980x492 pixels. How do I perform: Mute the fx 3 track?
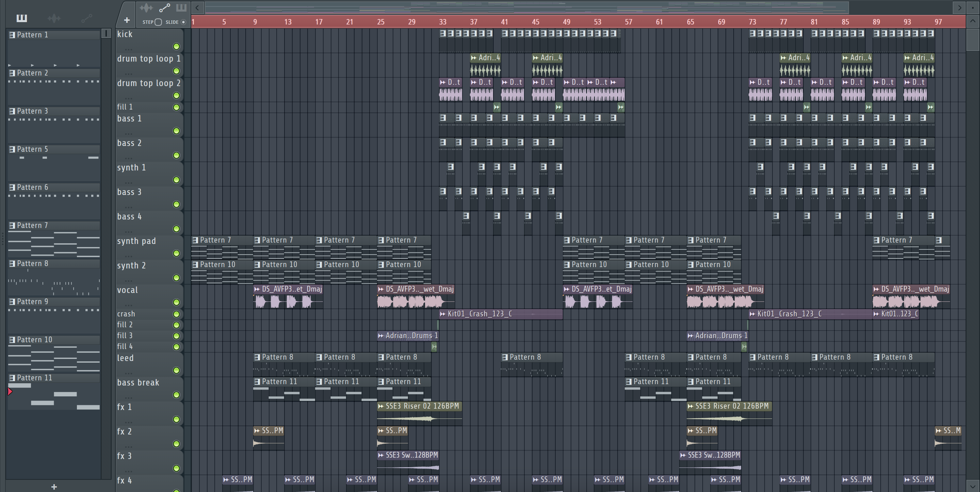click(177, 469)
